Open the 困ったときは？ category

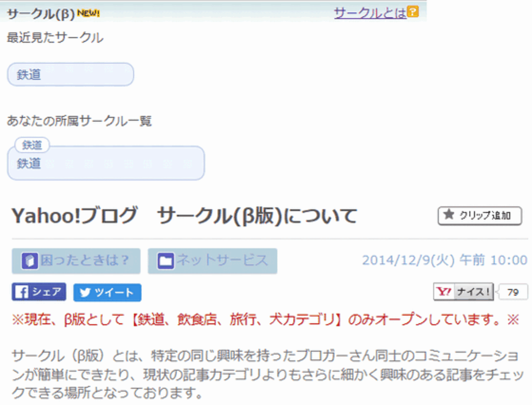[76, 261]
